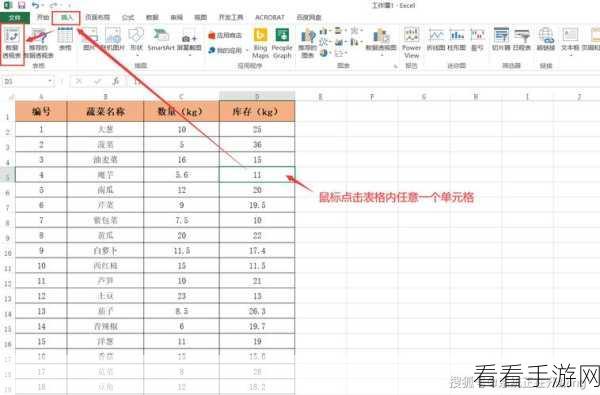The height and width of the screenshot is (395, 600).
Task: Open the 文件 File tab
Action: point(15,17)
